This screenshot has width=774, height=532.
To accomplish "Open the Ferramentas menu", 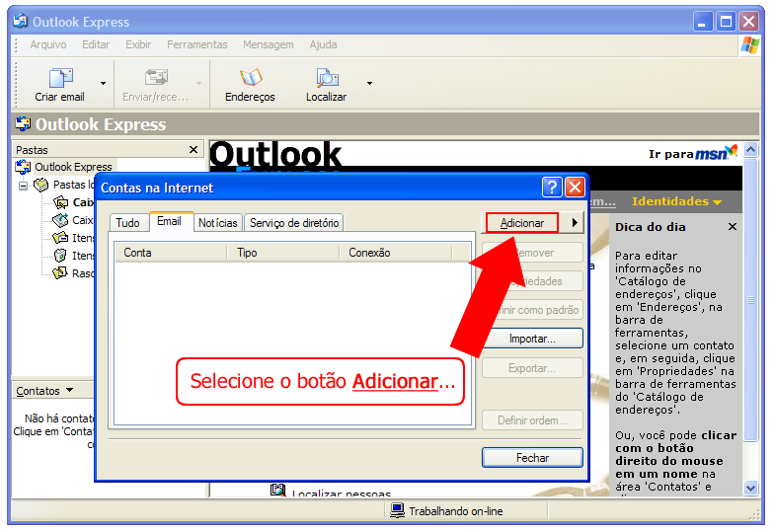I will point(197,44).
